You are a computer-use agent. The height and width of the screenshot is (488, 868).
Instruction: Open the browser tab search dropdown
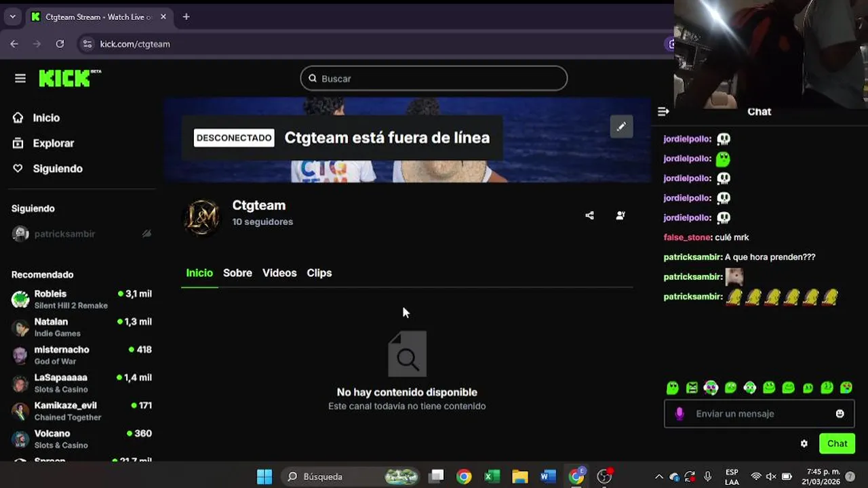[12, 17]
